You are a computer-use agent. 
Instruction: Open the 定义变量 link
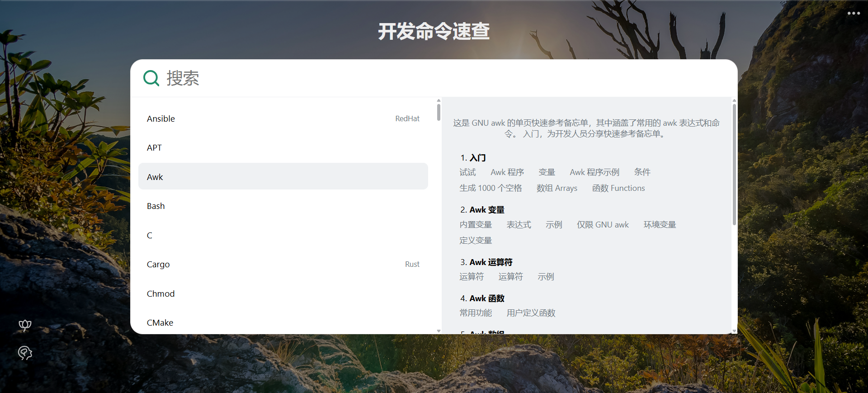(476, 241)
